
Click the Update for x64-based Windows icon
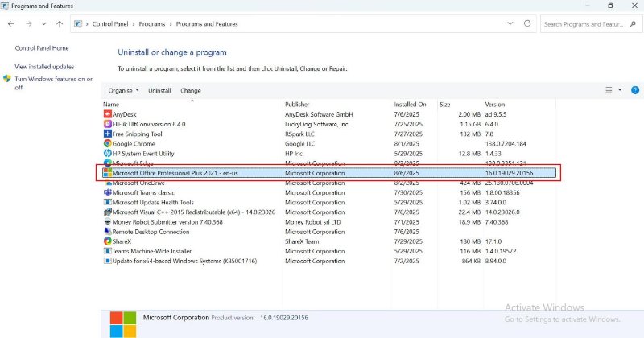coord(108,262)
